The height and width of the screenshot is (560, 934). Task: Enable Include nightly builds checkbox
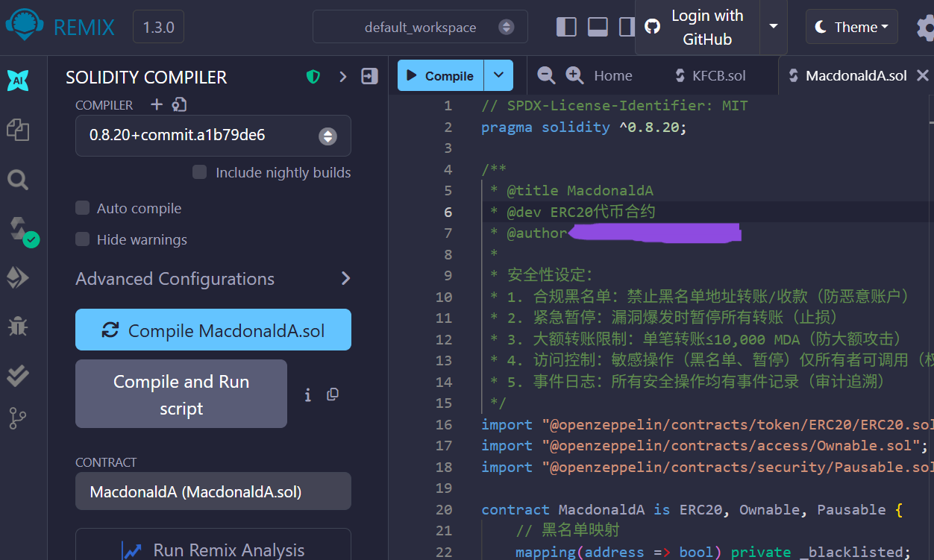pyautogui.click(x=199, y=172)
